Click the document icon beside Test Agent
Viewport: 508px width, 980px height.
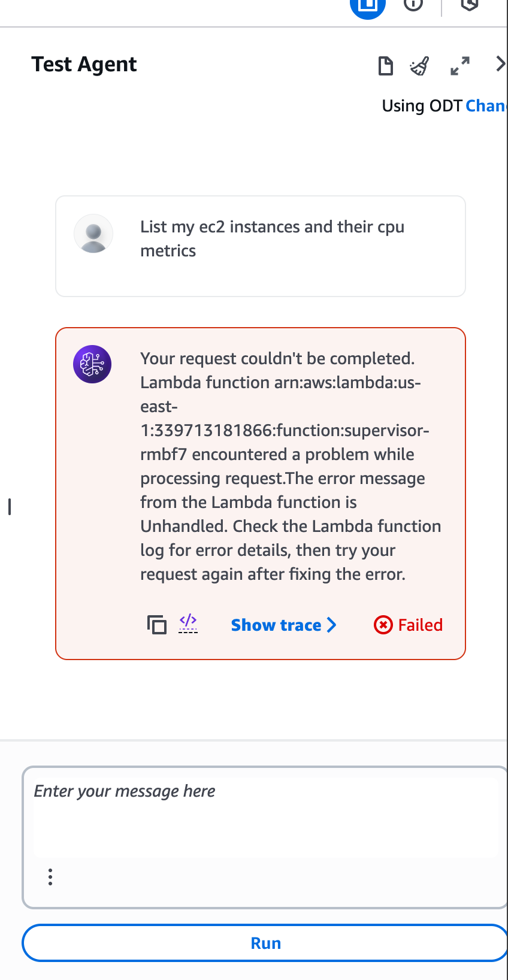[386, 65]
